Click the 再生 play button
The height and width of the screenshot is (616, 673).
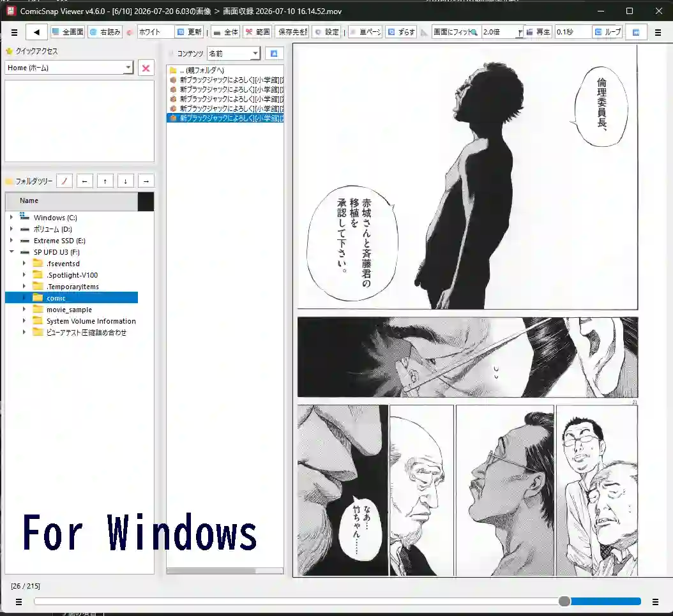(x=539, y=32)
